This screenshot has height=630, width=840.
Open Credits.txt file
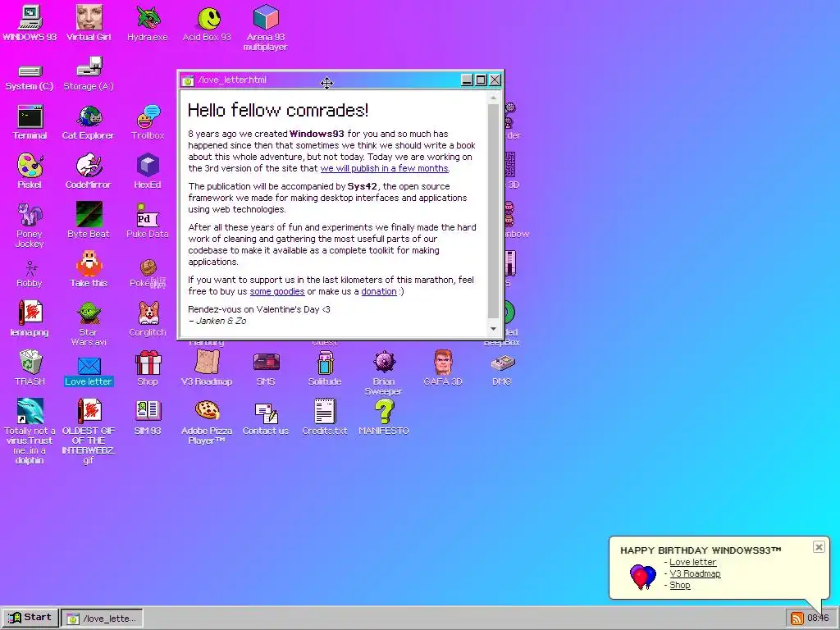325,418
